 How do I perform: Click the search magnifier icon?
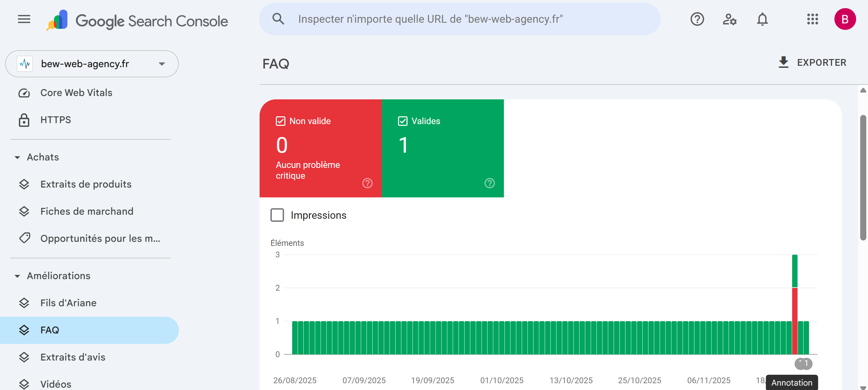[278, 19]
